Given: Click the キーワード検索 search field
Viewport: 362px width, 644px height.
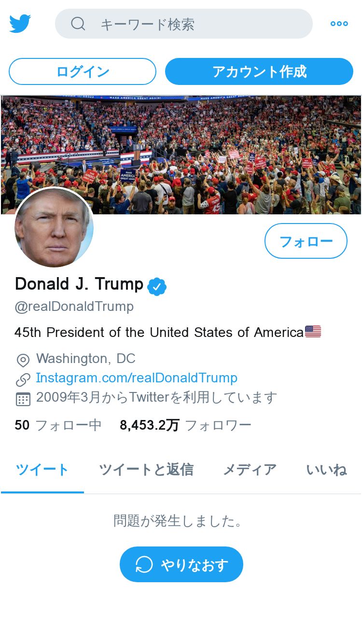Looking at the screenshot, I should [x=184, y=24].
